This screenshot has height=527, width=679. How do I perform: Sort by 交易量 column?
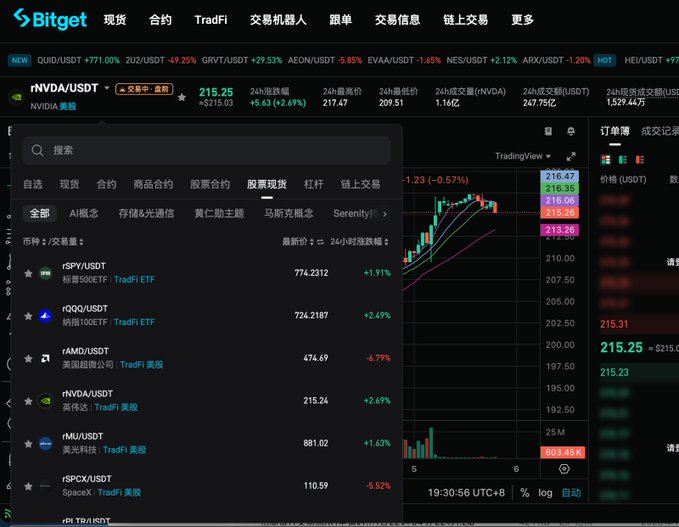click(68, 241)
